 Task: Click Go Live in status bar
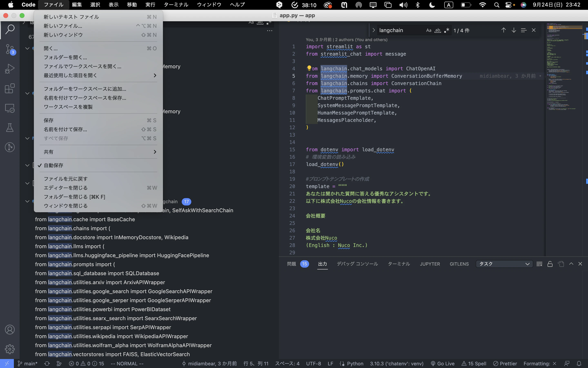coord(442,364)
